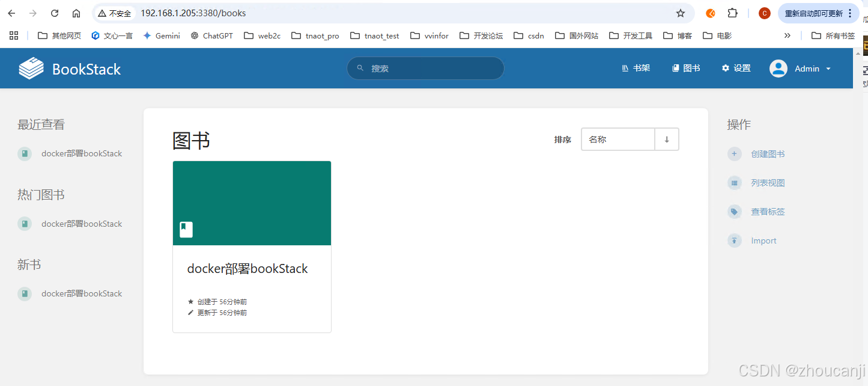Click the not-secure warning icon
This screenshot has width=868, height=386.
(x=102, y=13)
